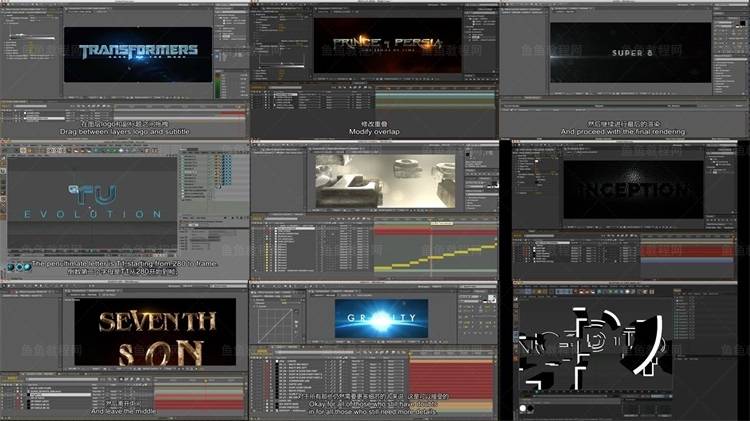
Task: Select third material sphere in TU Evolution window
Action: (28, 267)
